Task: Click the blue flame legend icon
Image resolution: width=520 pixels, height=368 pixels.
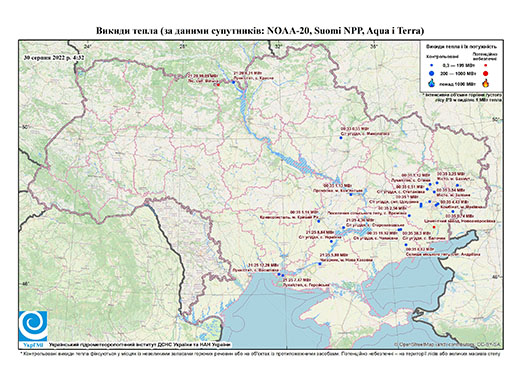Action: tap(432, 83)
